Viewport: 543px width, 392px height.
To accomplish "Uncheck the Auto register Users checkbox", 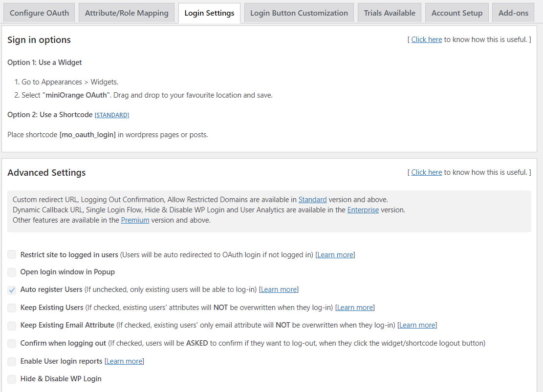I will tap(12, 290).
